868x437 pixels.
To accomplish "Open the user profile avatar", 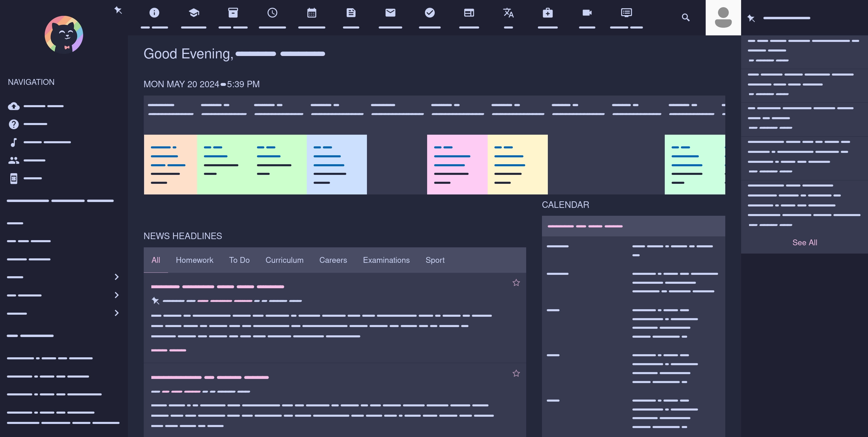I will 723,18.
